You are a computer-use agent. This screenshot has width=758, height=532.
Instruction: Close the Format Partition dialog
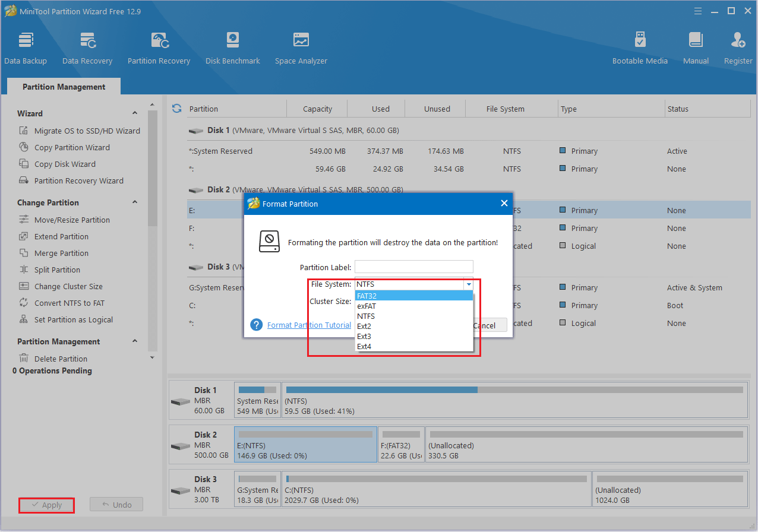(504, 203)
